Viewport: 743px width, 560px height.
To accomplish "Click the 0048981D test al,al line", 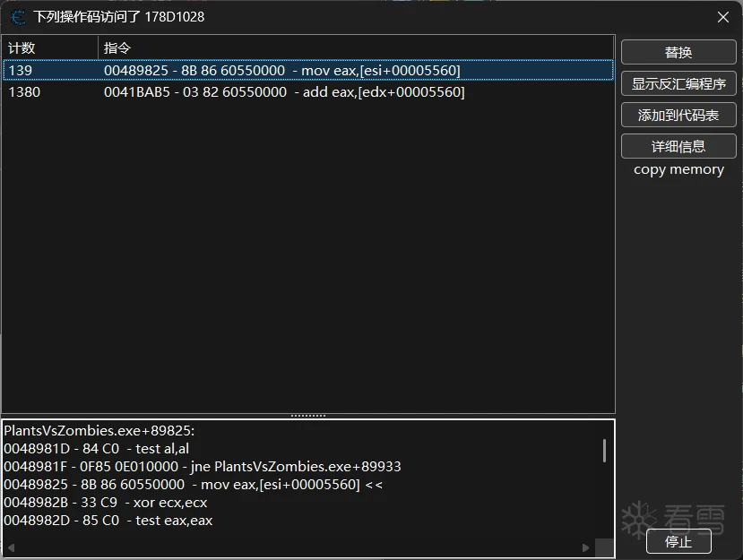I will [x=97, y=449].
